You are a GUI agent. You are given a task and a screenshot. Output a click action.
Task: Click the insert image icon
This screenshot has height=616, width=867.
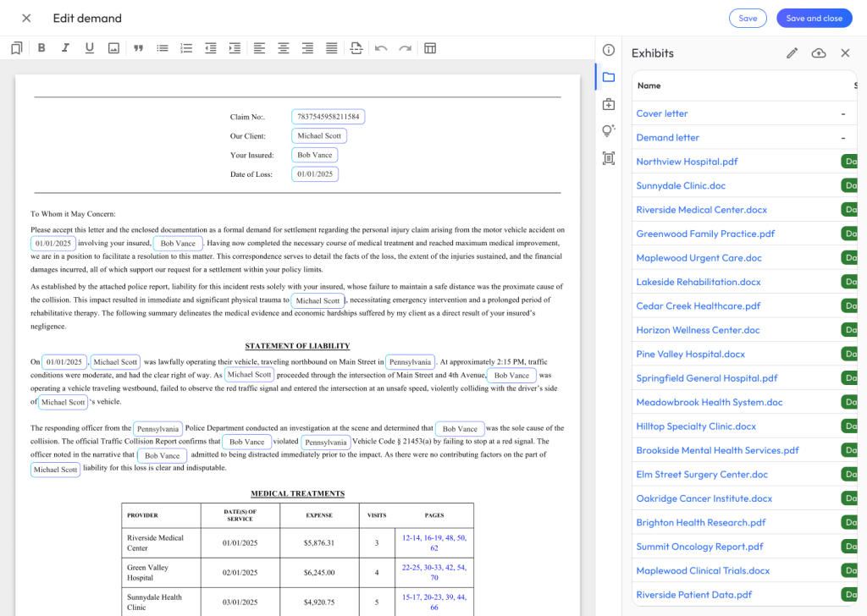pos(113,48)
